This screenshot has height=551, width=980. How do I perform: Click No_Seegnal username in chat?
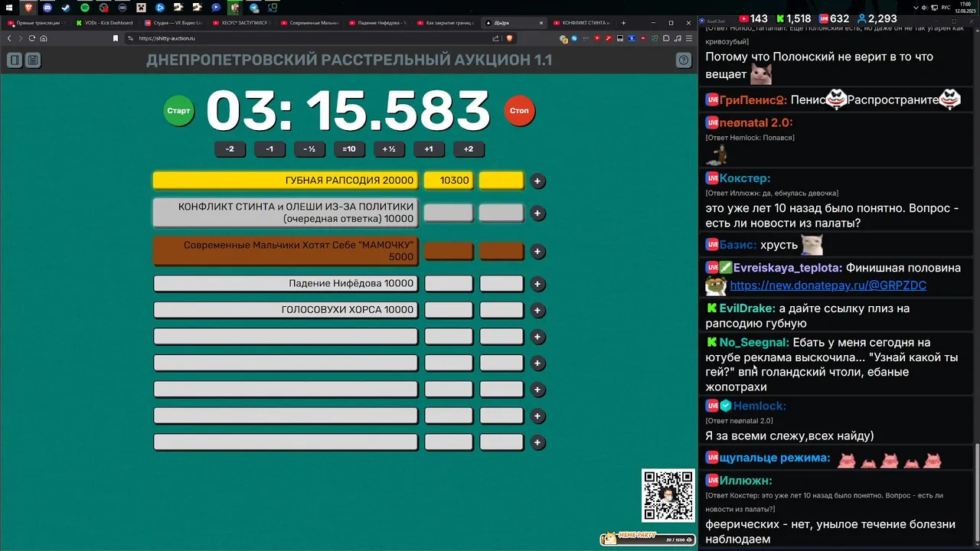(754, 343)
